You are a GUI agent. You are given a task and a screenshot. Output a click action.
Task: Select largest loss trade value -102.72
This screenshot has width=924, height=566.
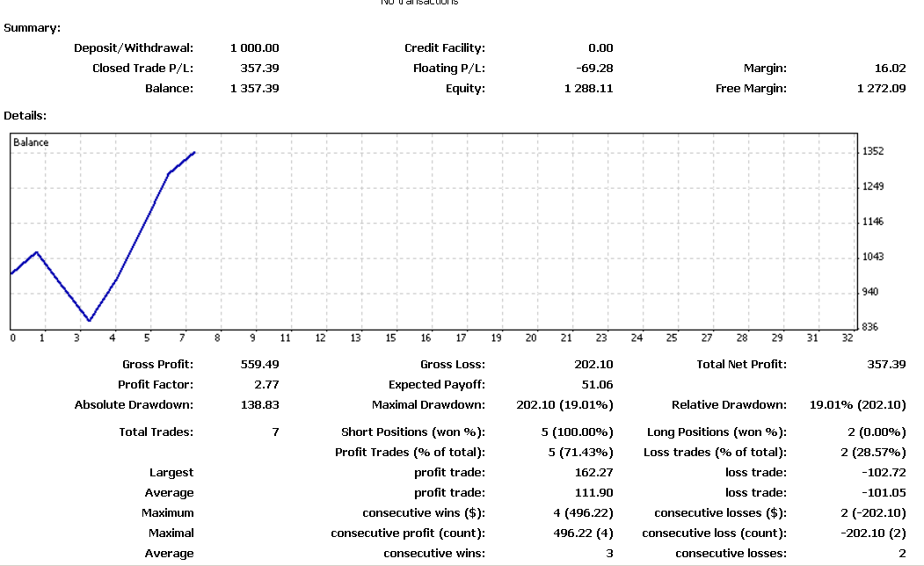tap(884, 472)
